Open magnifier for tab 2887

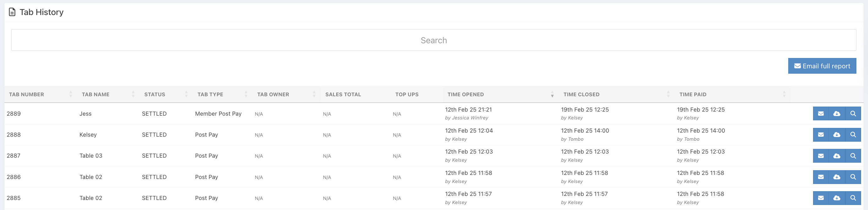click(x=853, y=156)
